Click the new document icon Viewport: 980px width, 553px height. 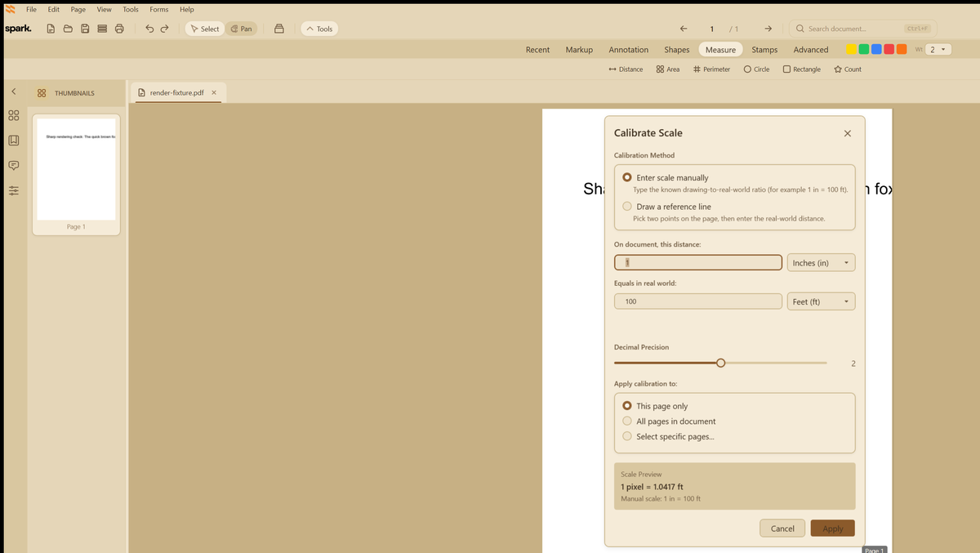(x=51, y=29)
